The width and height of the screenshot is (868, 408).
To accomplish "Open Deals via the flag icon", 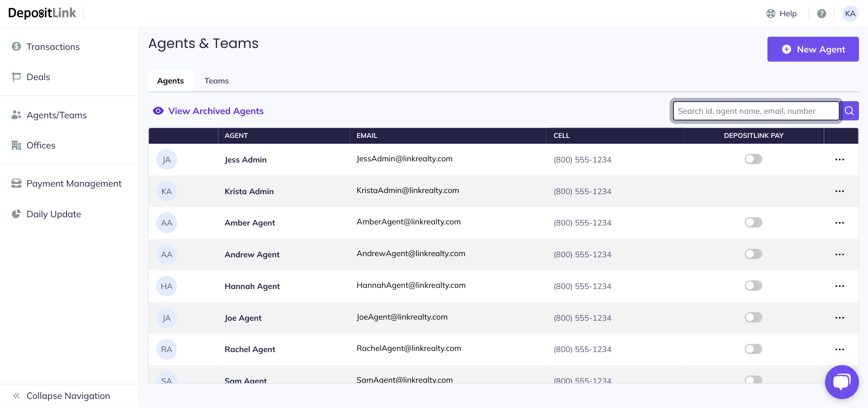I will point(16,77).
